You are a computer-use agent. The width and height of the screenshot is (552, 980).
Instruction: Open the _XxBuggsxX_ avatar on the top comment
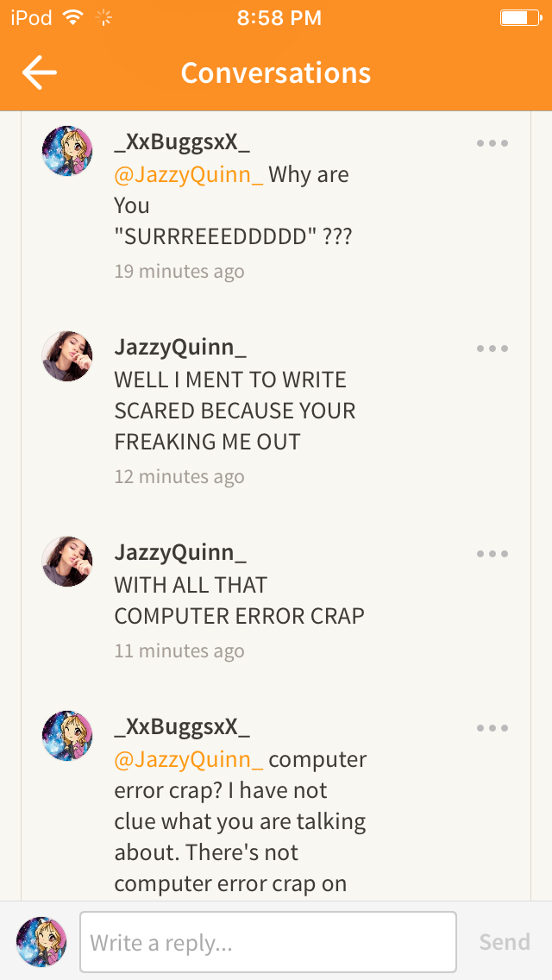(67, 151)
